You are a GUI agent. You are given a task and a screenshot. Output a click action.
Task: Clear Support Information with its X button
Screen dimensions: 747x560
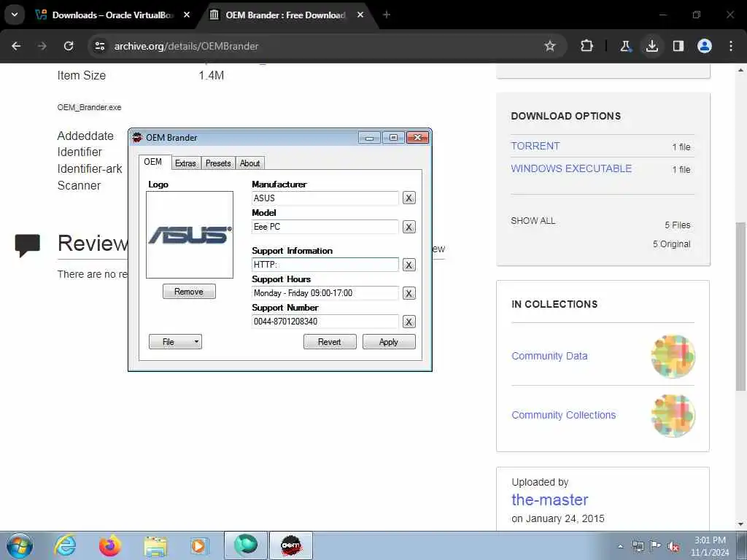[x=409, y=265]
